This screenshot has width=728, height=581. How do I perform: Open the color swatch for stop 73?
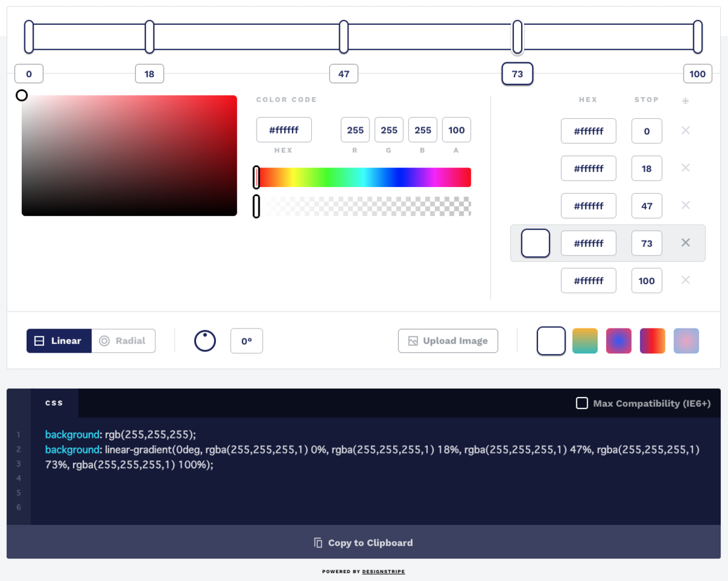[535, 242]
